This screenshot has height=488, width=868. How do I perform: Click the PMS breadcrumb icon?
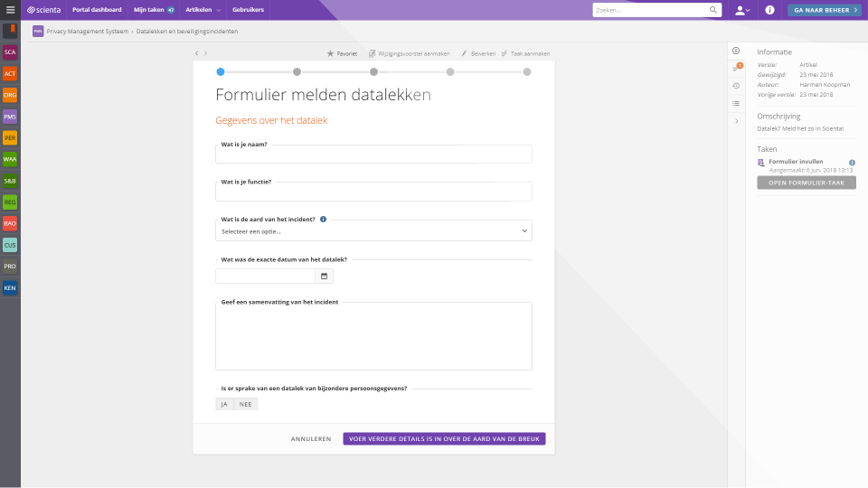pyautogui.click(x=38, y=32)
